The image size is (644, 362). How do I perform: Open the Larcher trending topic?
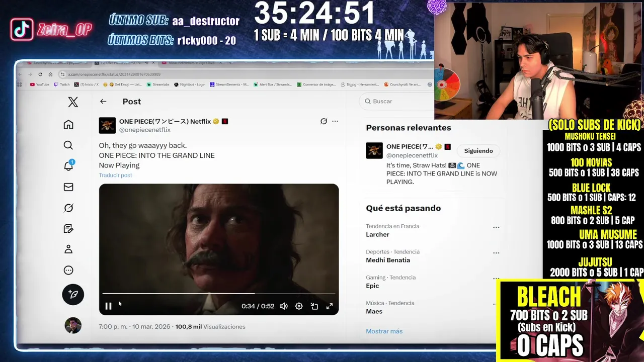coord(377,234)
